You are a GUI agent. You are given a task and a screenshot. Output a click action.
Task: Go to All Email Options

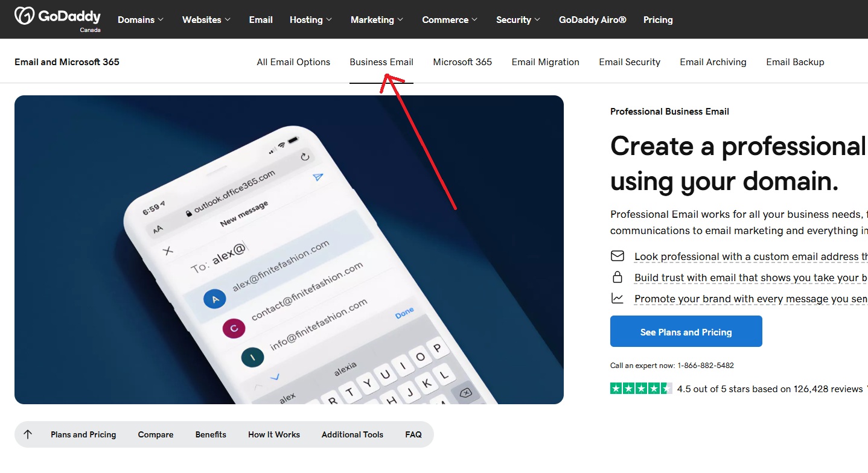[x=293, y=62]
